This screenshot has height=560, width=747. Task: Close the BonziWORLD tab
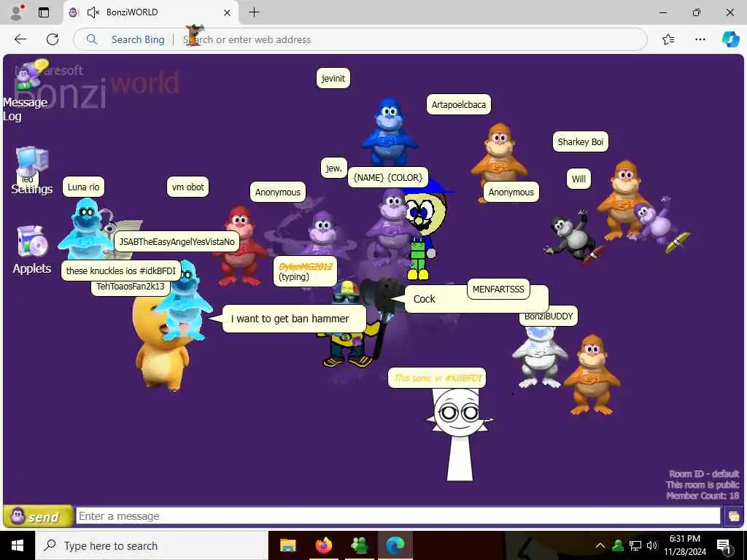coord(228,12)
